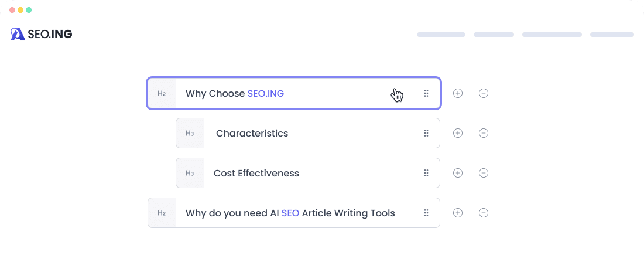Click H3 tag of Characteristics heading
The height and width of the screenshot is (255, 644).
[x=190, y=133]
